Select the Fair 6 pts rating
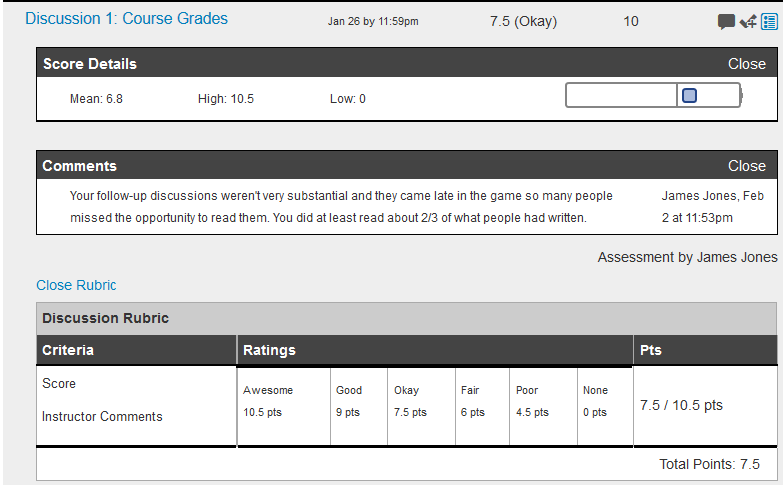Screen dimensions: 783x485 [482, 401]
